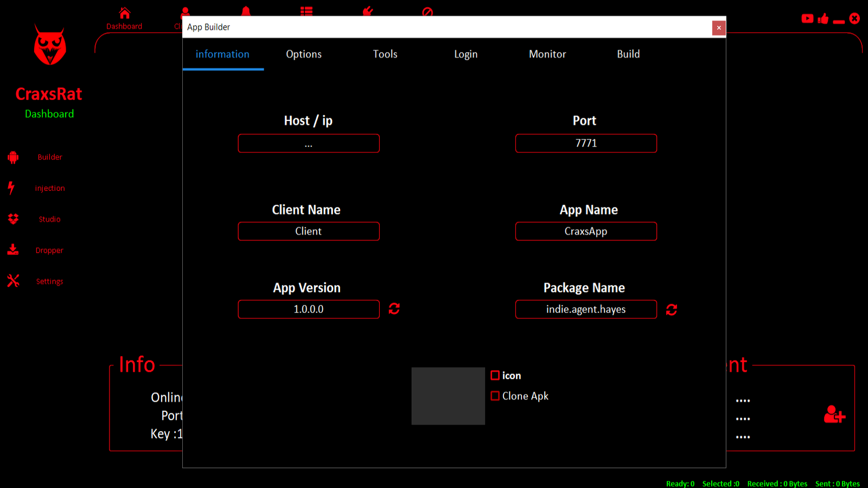This screenshot has width=868, height=488.
Task: Click the Package Name field indie.agent.hayes
Action: (x=586, y=309)
